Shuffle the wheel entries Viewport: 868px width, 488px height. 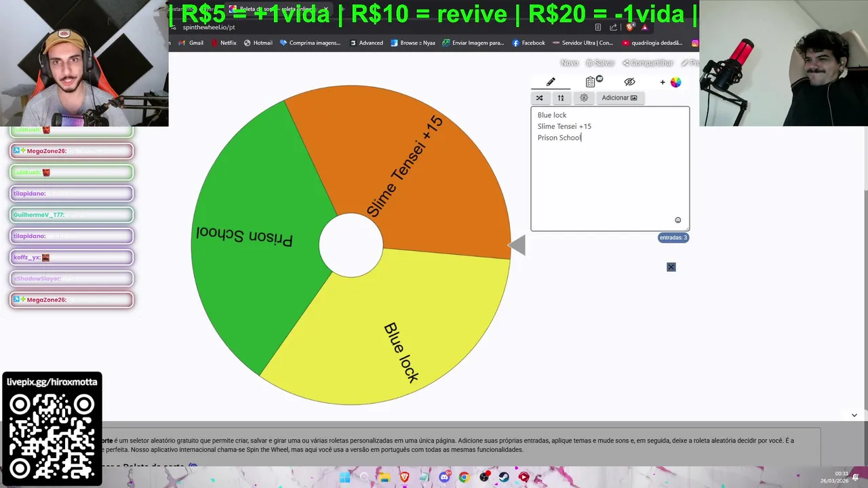coord(539,98)
